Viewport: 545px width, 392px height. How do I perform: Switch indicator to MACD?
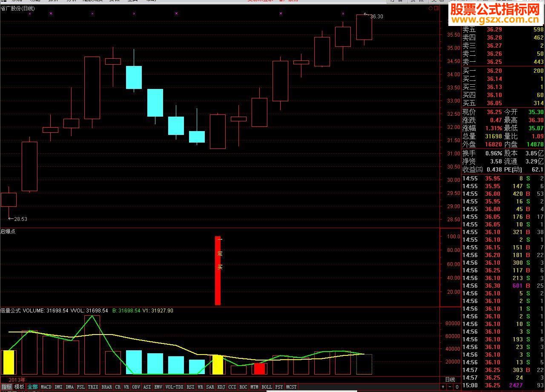click(x=46, y=387)
